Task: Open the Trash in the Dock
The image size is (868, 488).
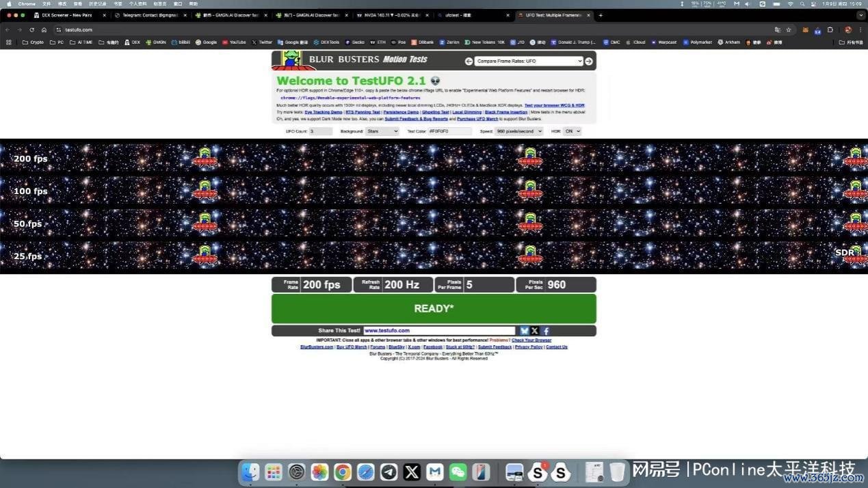Action: click(x=617, y=472)
